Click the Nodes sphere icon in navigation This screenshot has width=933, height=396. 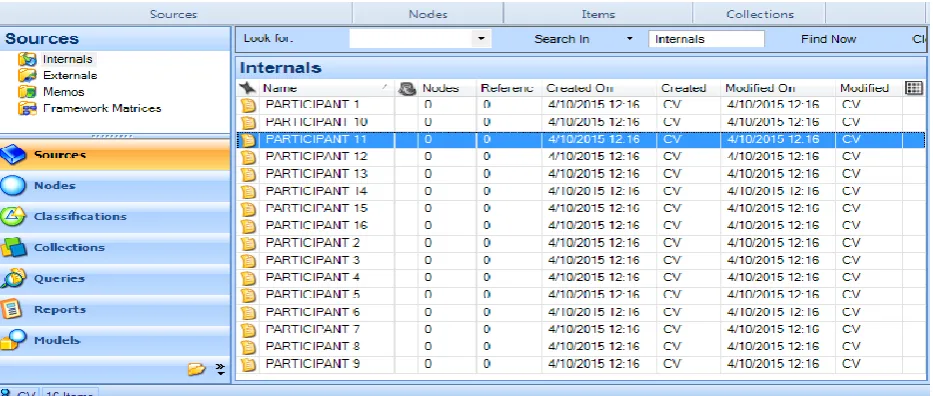coord(13,186)
